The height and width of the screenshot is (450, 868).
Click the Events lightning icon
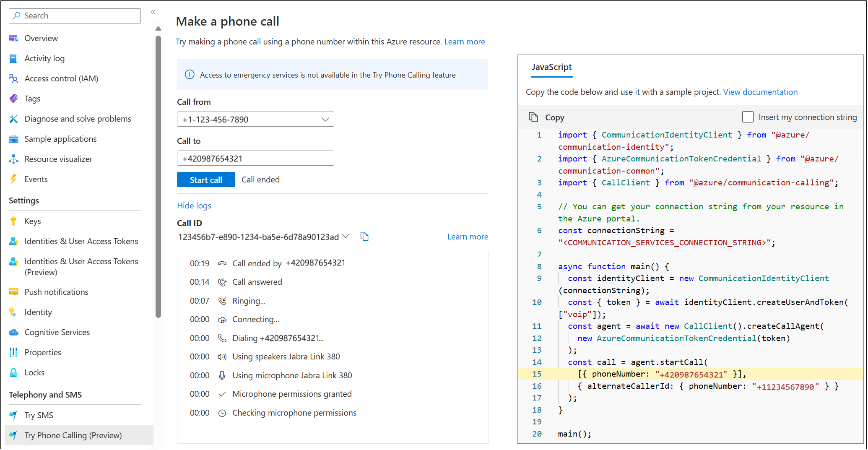click(13, 179)
